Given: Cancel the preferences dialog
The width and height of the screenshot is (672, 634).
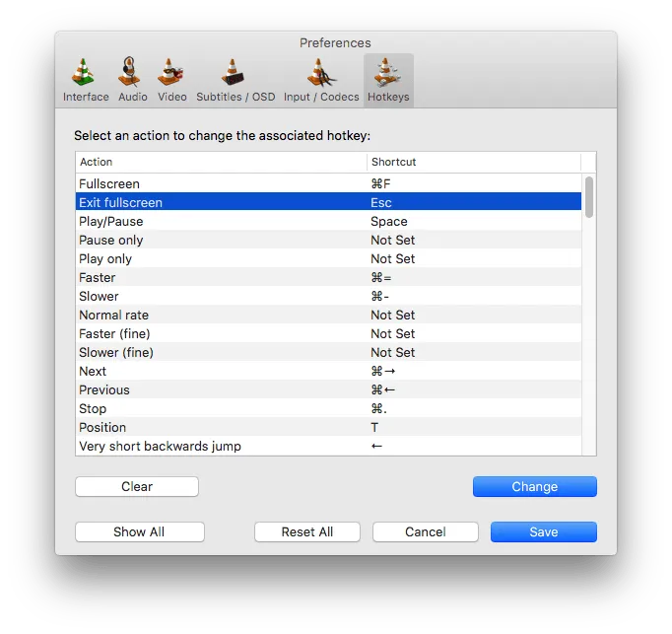Looking at the screenshot, I should pos(425,531).
